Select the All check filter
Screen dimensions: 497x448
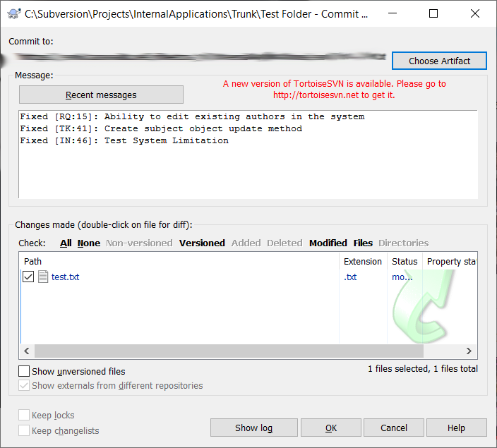click(66, 243)
